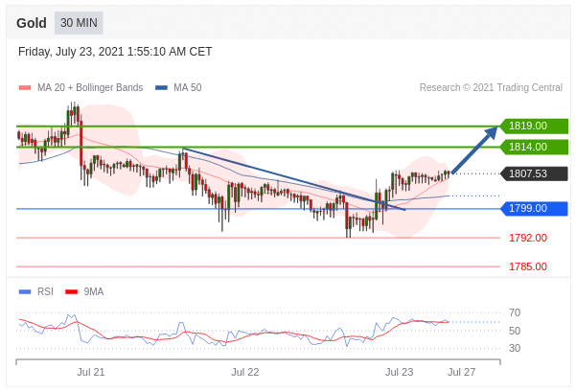
Task: Click the RSI 70 level label
Action: tap(515, 312)
